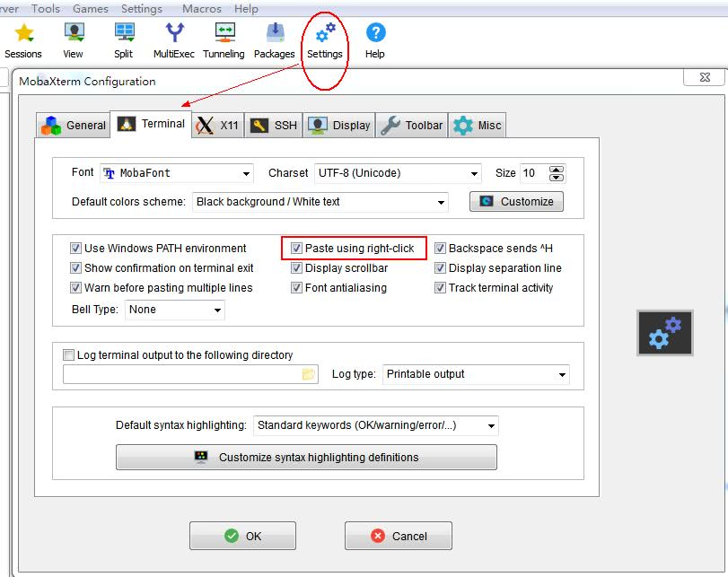Launch MultiExec from the toolbar
Screen dimensions: 728x577
click(174, 32)
